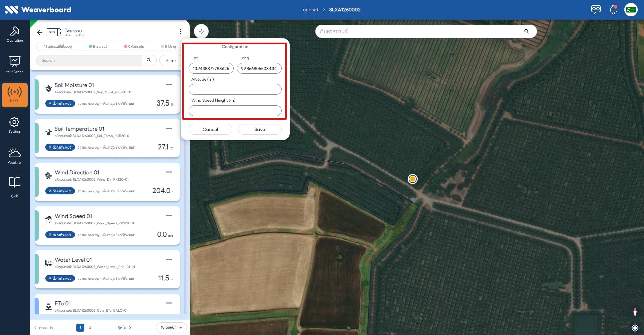The image size is (644, 335).
Task: Click the sensor search magnifier icon
Action: pos(149,60)
